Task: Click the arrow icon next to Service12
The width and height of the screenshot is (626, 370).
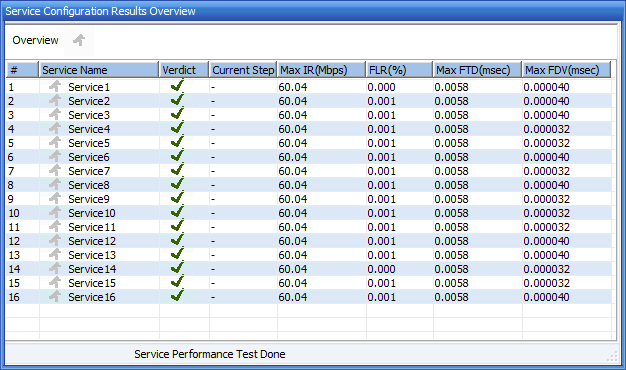Action: 55,240
